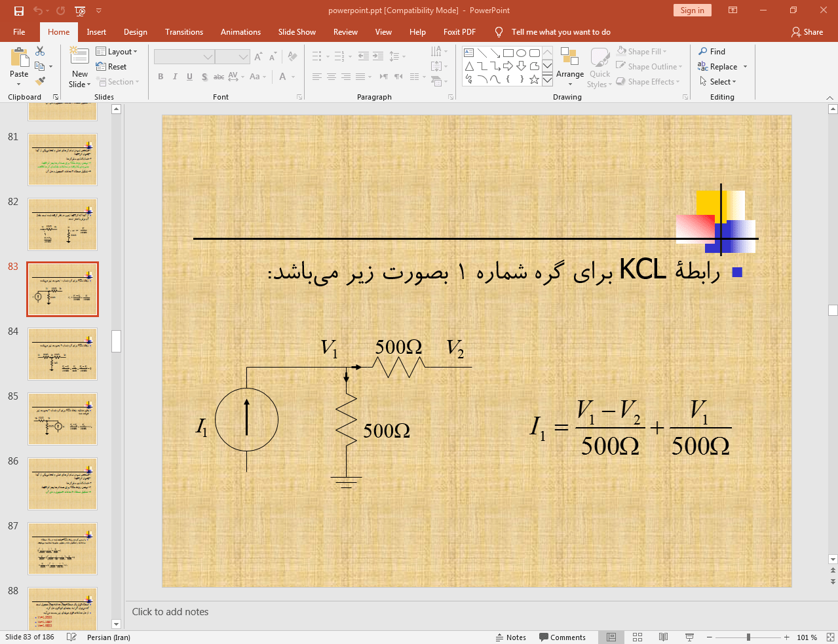Click the Redo/Repeat icon
Image resolution: width=838 pixels, height=644 pixels.
pos(60,10)
